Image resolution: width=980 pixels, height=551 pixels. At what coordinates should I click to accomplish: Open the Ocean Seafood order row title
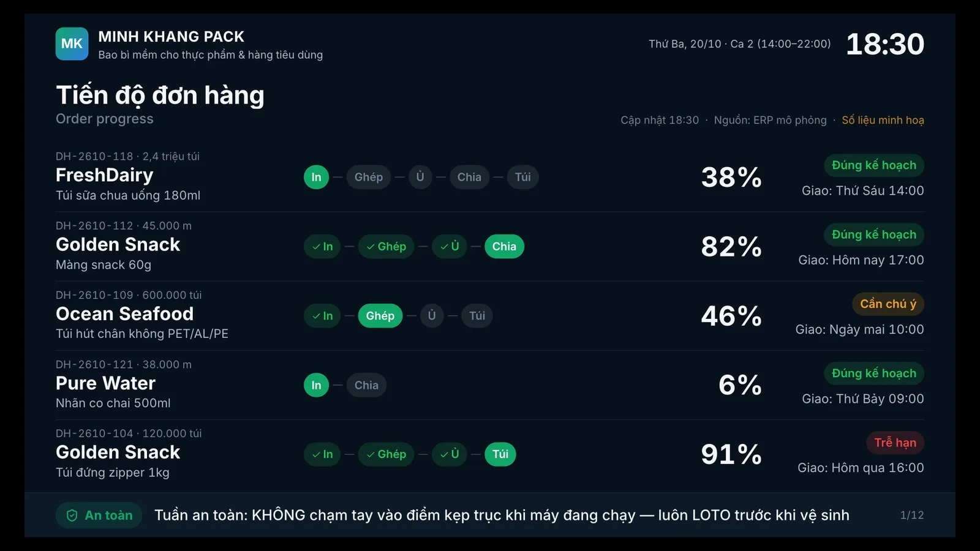point(124,313)
